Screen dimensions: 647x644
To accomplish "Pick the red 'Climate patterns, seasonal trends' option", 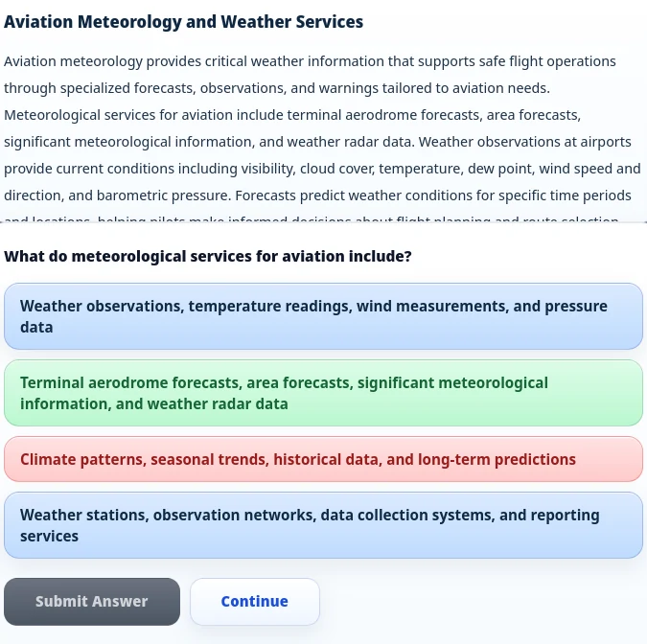I will [324, 459].
